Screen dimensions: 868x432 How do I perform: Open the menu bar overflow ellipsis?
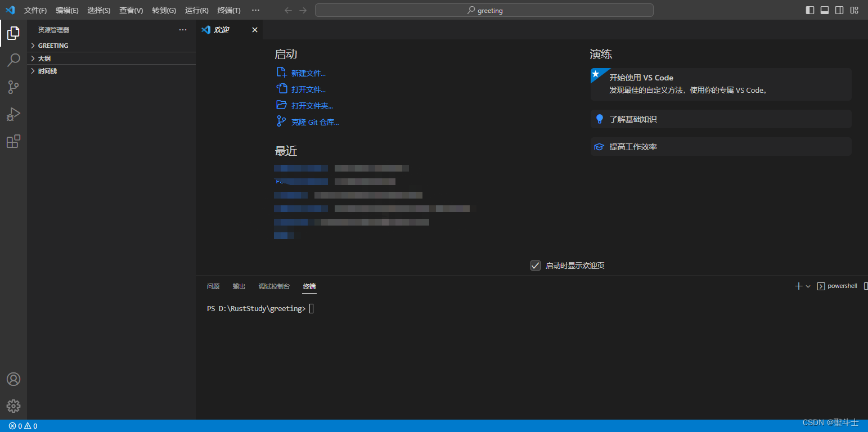click(256, 10)
